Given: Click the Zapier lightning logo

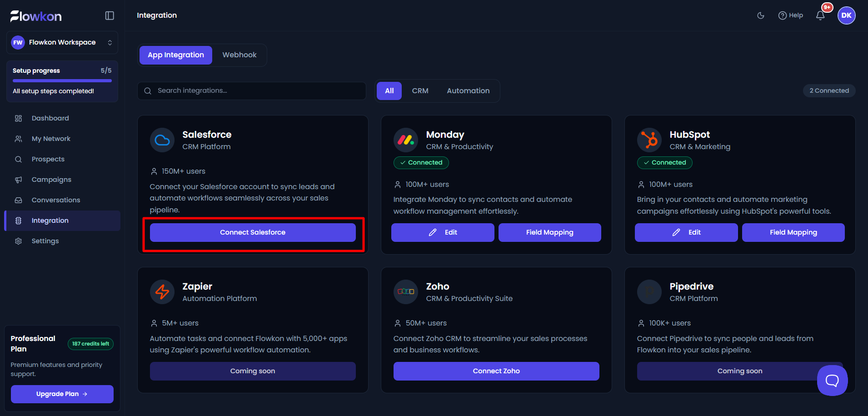Looking at the screenshot, I should [162, 292].
